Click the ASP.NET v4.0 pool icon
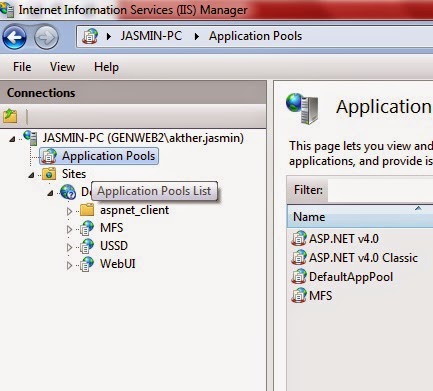 click(x=299, y=238)
